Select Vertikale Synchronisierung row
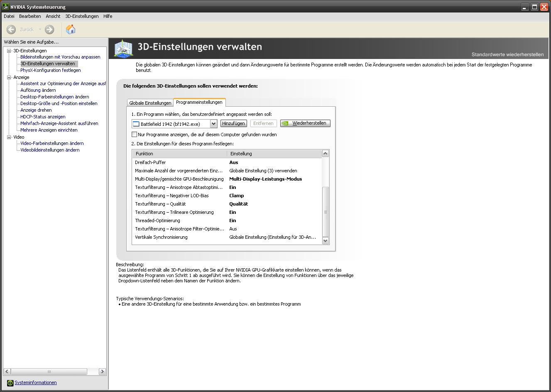 click(227, 237)
